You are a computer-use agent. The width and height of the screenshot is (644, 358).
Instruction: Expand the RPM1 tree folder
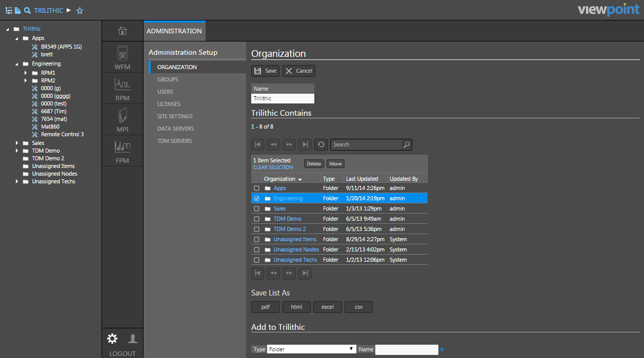tap(26, 73)
